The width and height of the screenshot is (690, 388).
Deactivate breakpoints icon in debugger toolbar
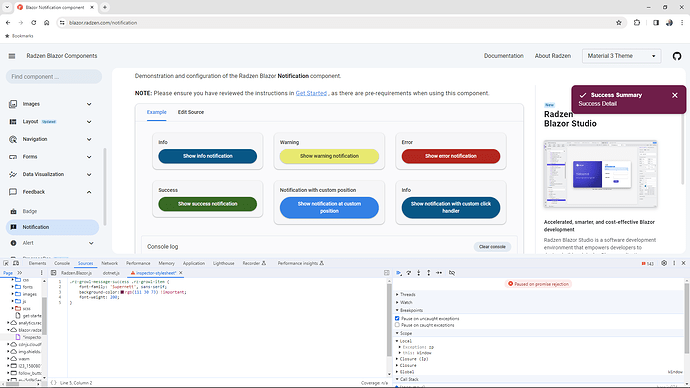(x=452, y=273)
